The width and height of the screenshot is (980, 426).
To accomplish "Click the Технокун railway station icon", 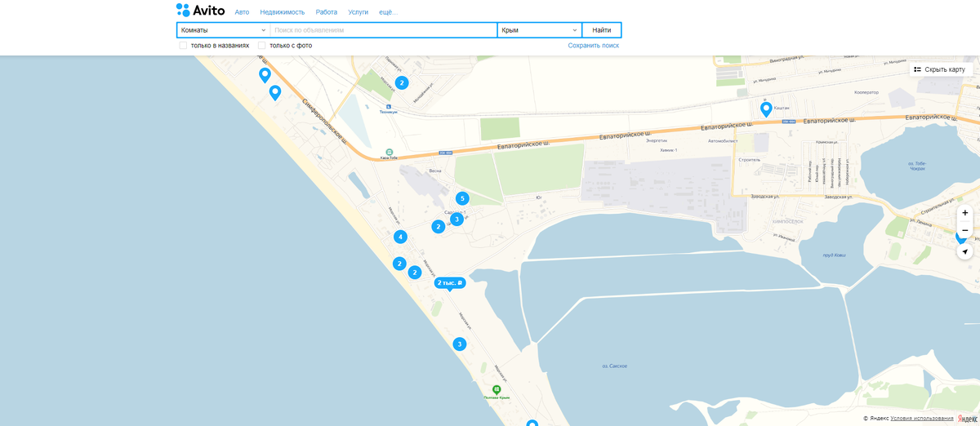I will [389, 106].
